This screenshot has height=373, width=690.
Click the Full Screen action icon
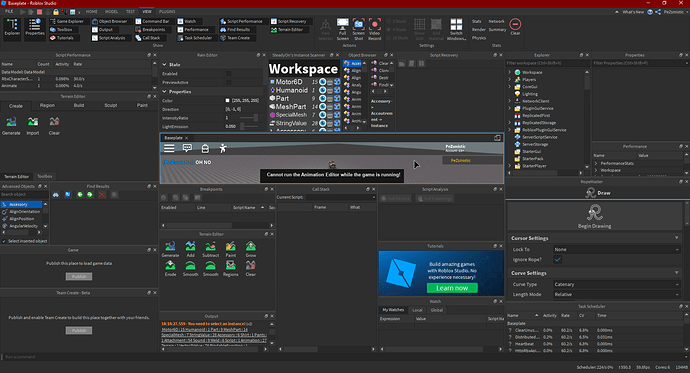[342, 29]
